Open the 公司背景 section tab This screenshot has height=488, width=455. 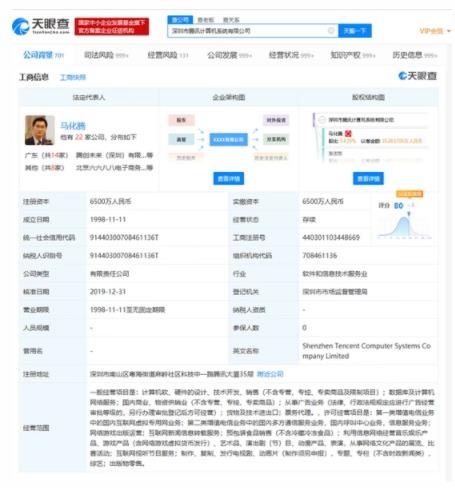coord(43,55)
